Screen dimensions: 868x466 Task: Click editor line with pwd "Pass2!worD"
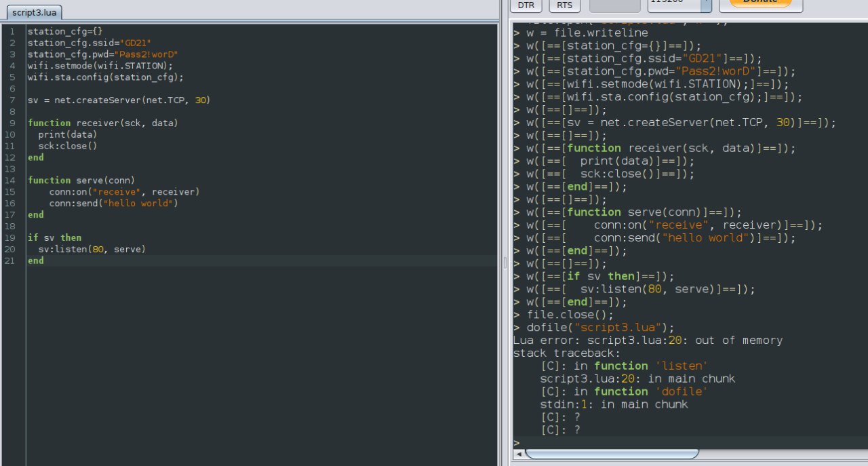[103, 54]
